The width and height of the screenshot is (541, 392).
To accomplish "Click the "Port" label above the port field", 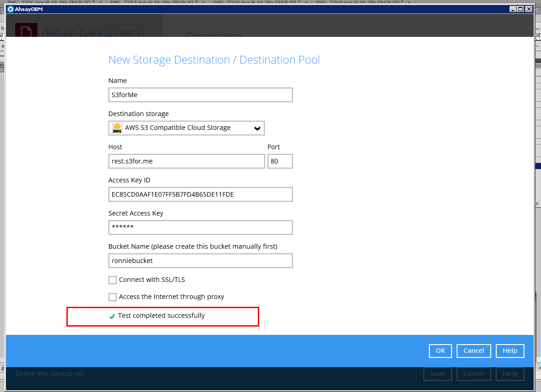I will click(x=273, y=147).
